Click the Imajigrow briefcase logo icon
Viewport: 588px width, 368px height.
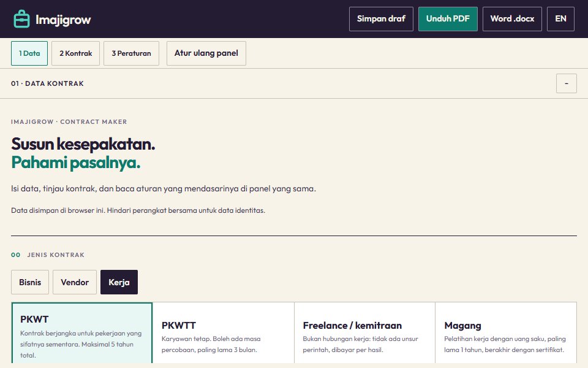(21, 19)
